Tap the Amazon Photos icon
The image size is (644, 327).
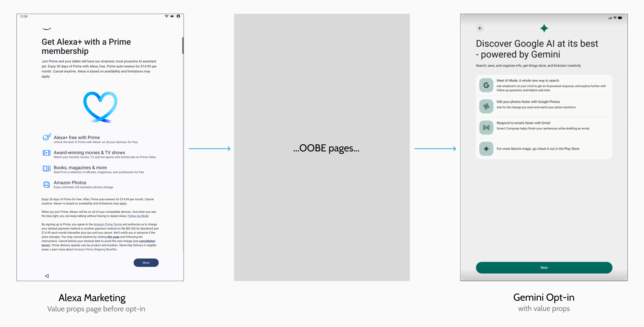point(46,184)
